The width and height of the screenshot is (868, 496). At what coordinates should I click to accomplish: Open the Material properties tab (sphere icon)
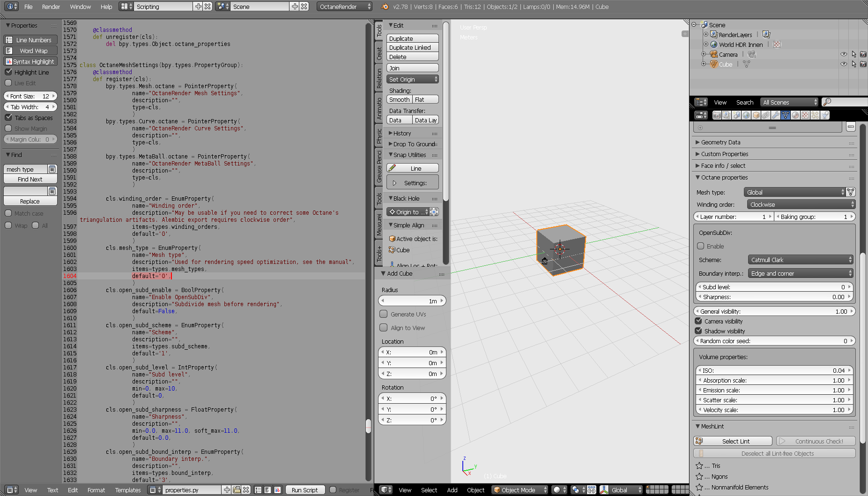[795, 115]
